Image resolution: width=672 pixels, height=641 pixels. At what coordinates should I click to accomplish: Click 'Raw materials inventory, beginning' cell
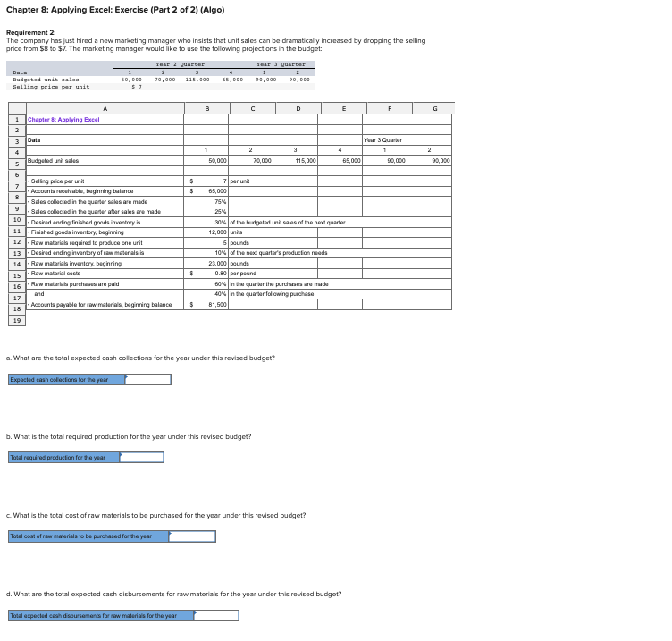coord(105,263)
